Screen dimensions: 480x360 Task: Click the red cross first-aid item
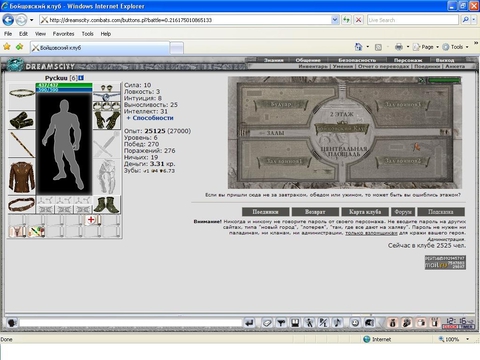point(91,220)
